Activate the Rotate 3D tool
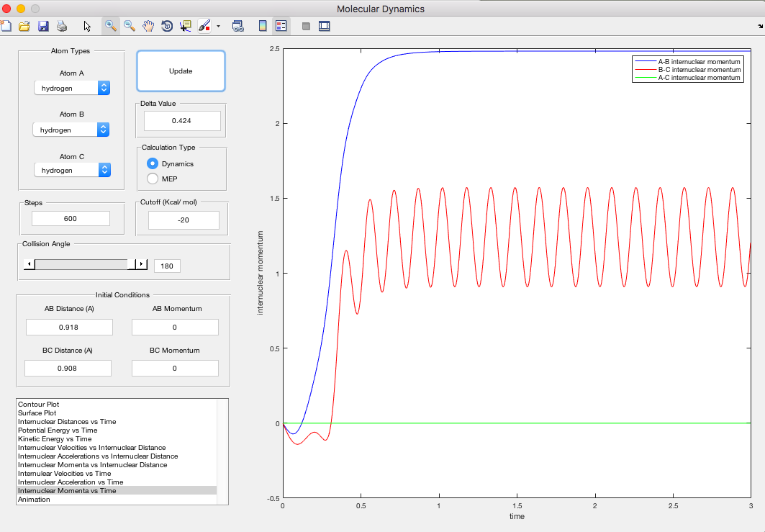 167,26
